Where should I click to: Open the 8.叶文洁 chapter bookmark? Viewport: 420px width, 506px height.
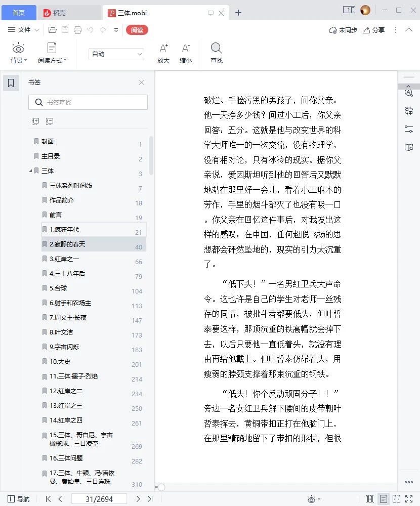(x=61, y=332)
